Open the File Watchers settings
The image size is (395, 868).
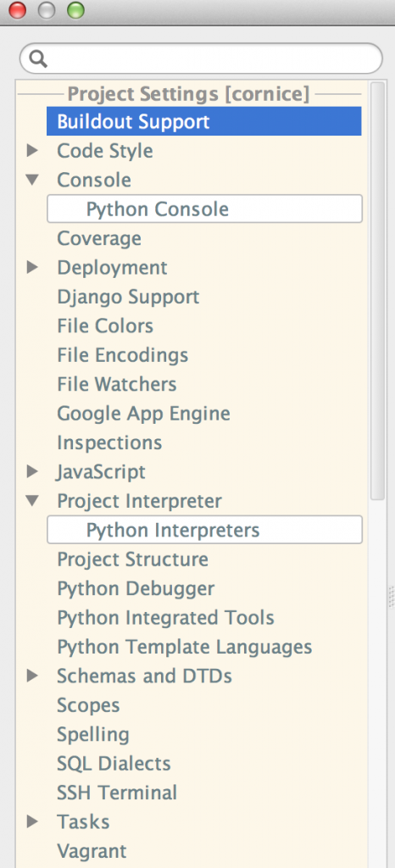tap(117, 384)
